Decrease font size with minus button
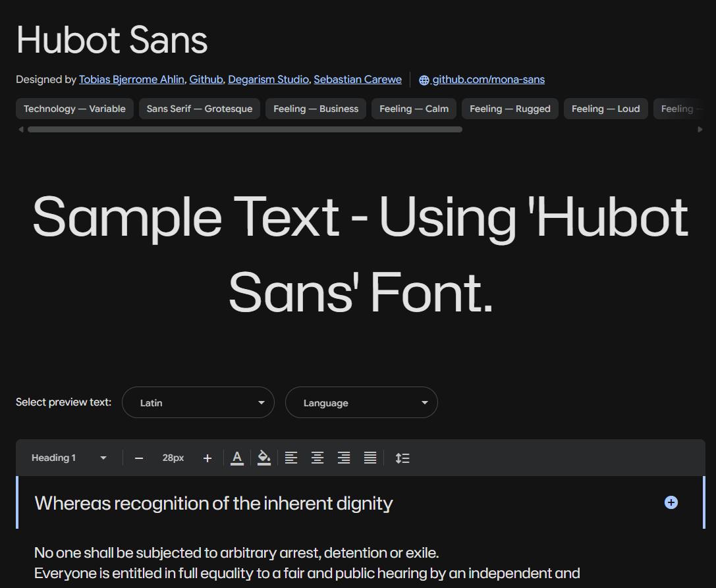The width and height of the screenshot is (716, 588). 139,458
